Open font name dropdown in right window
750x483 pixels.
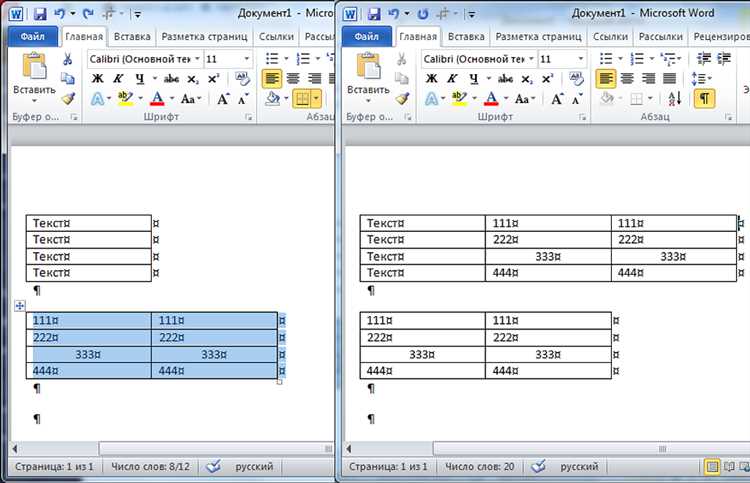[x=530, y=59]
